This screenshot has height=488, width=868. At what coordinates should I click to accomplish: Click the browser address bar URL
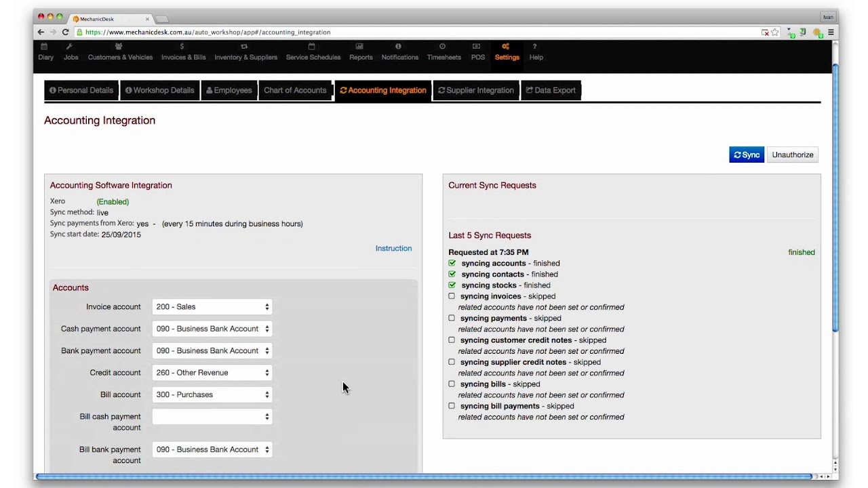pyautogui.click(x=208, y=32)
